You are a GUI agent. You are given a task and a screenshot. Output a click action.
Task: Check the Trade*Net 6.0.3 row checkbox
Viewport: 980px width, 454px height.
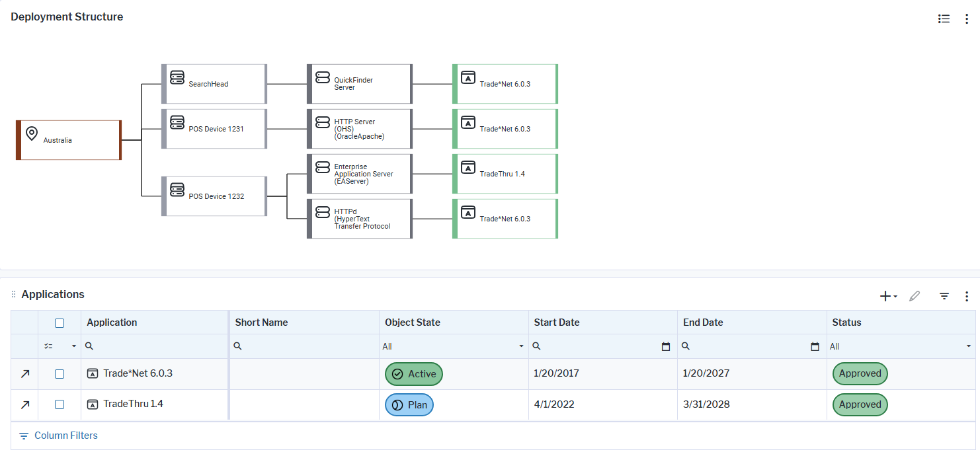coord(60,374)
